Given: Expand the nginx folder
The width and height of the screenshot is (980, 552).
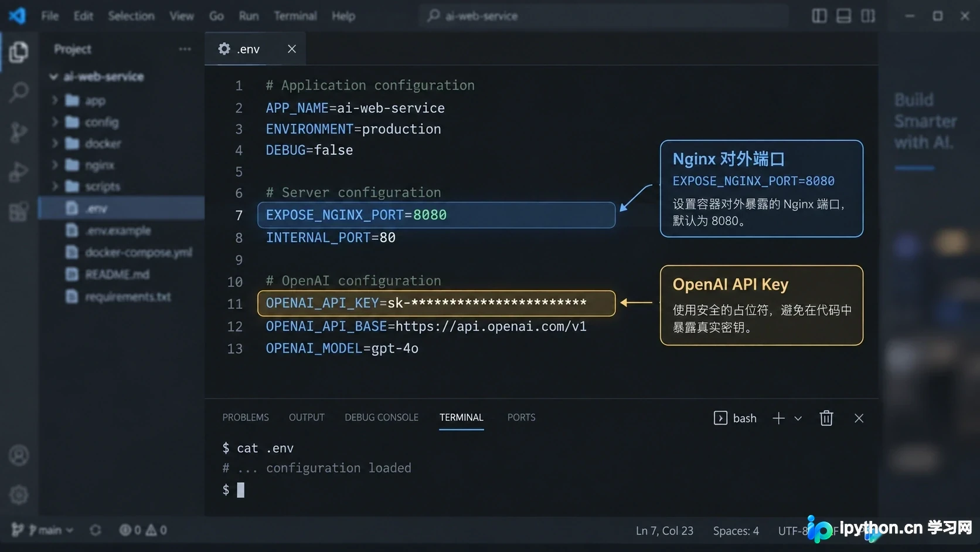Looking at the screenshot, I should tap(121, 165).
